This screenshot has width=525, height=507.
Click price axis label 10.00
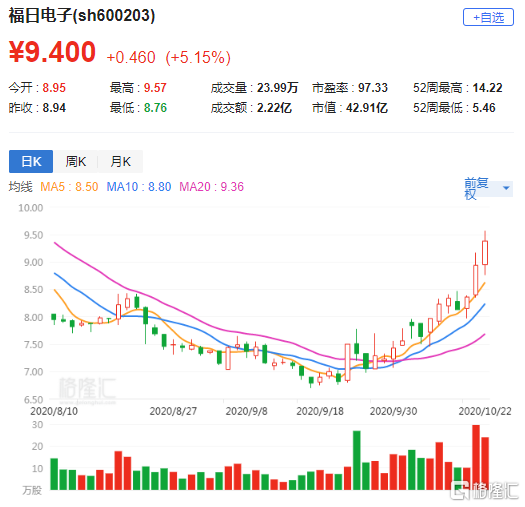31,208
